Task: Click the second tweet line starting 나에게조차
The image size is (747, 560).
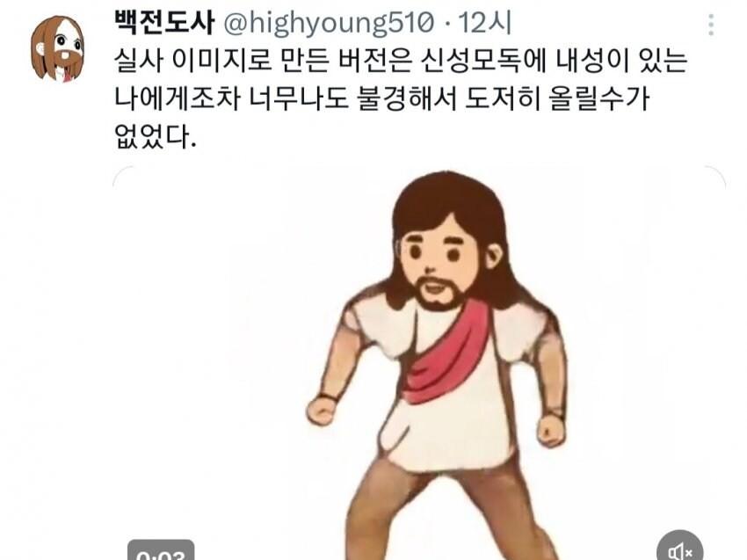Action: point(382,99)
